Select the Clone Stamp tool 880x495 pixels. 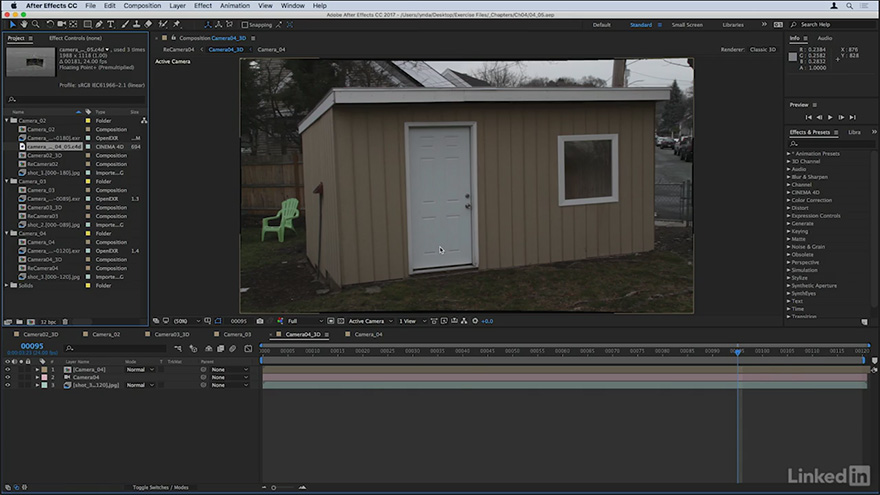(x=136, y=24)
